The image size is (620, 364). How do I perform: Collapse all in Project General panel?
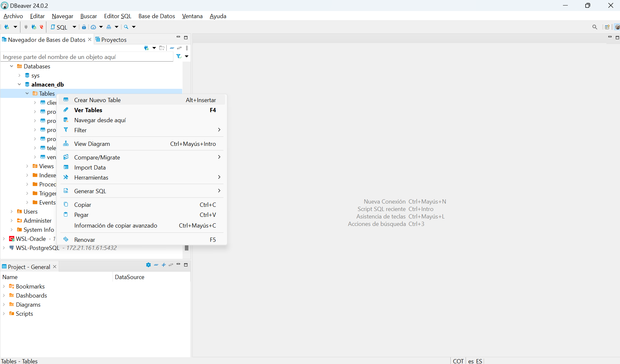coord(156,265)
